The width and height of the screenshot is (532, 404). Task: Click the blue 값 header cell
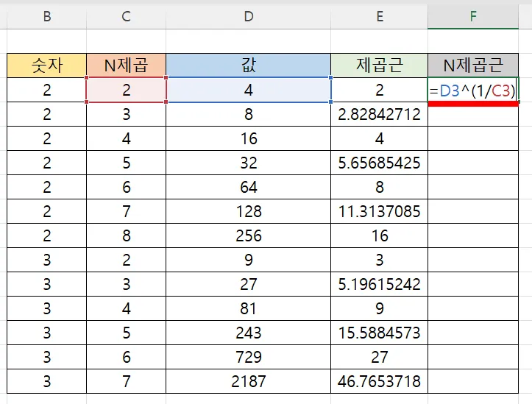249,65
